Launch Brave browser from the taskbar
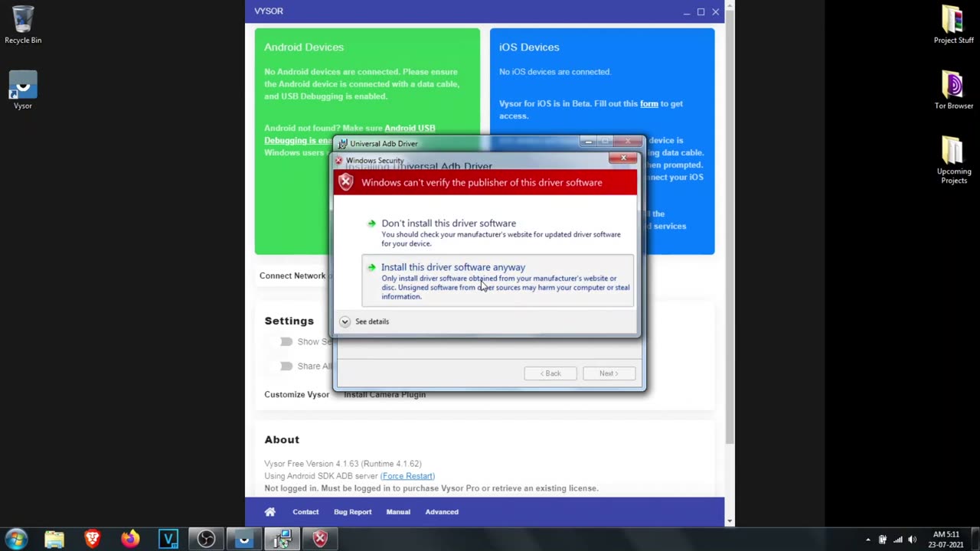 coord(93,539)
